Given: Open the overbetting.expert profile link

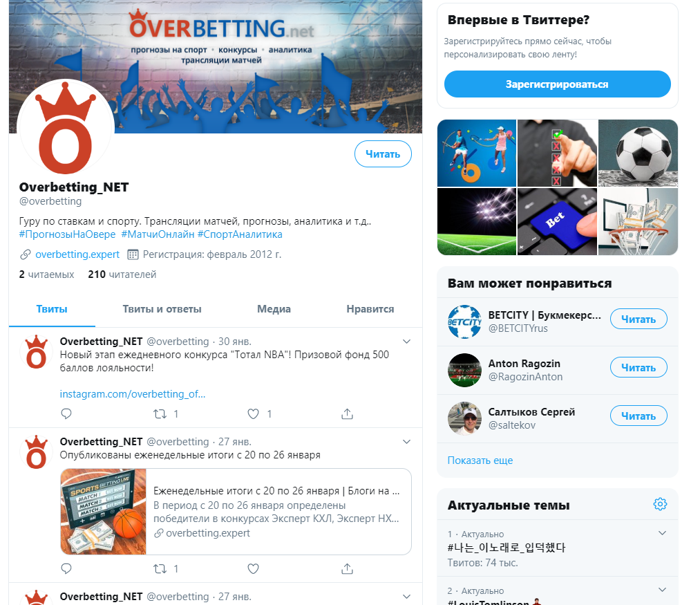Looking at the screenshot, I should click(77, 254).
